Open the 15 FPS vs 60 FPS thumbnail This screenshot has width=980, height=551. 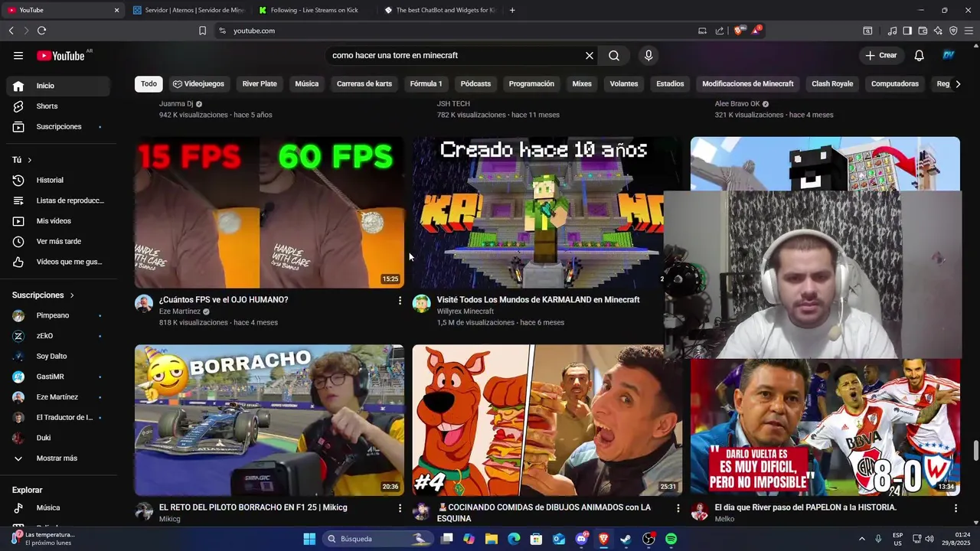tap(269, 213)
